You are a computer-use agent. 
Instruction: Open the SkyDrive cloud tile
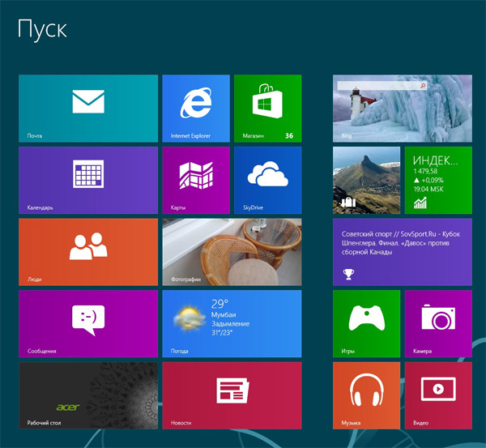click(x=267, y=180)
